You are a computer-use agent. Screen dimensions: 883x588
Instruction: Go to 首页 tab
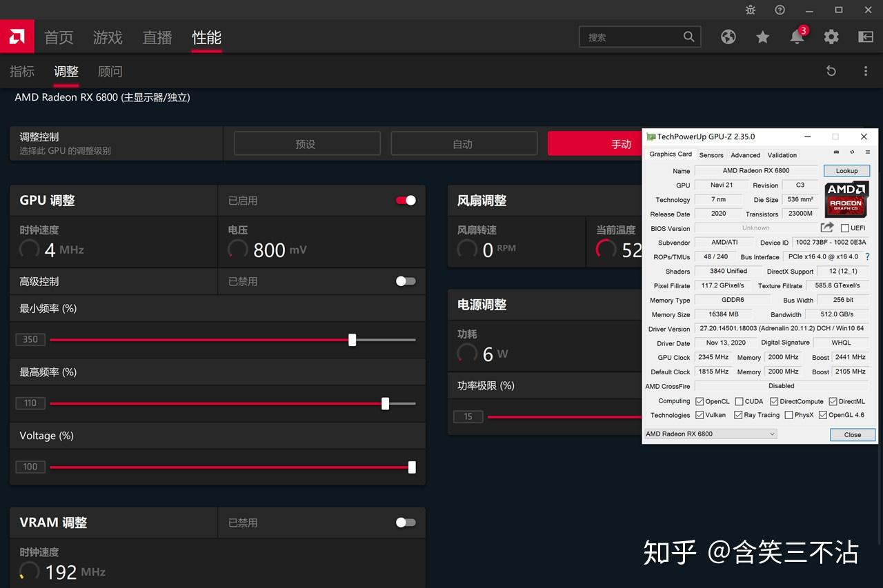(x=59, y=37)
